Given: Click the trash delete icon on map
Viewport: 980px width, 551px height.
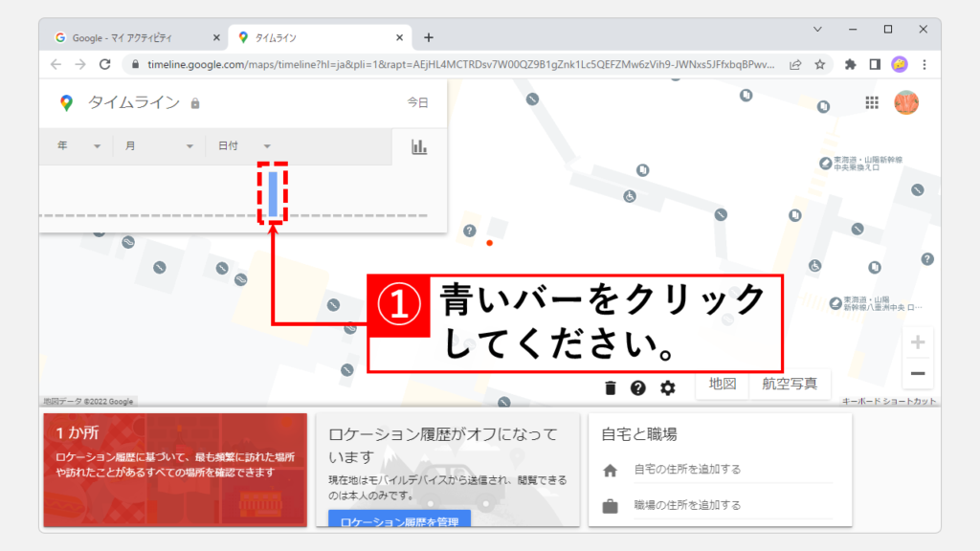Looking at the screenshot, I should (x=611, y=387).
